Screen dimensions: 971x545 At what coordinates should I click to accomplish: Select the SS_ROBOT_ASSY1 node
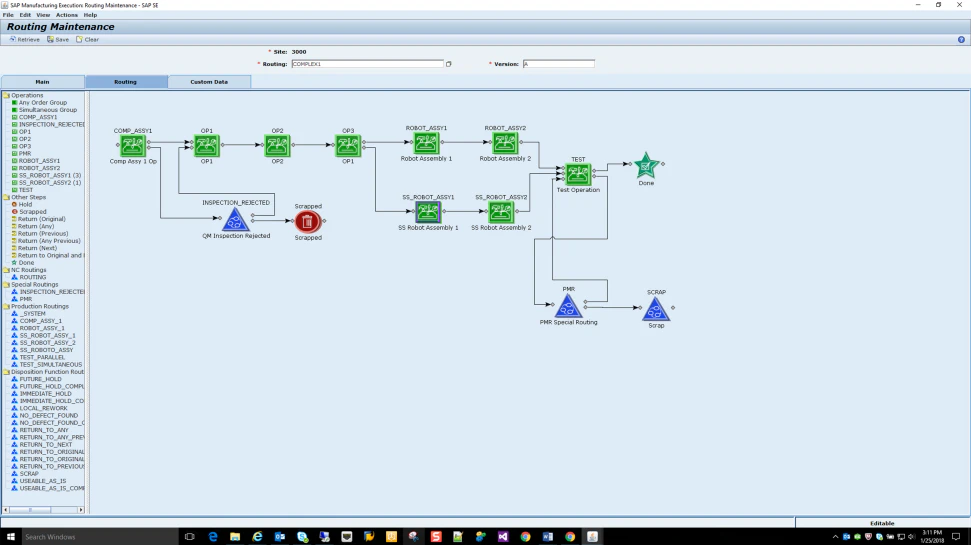point(428,212)
